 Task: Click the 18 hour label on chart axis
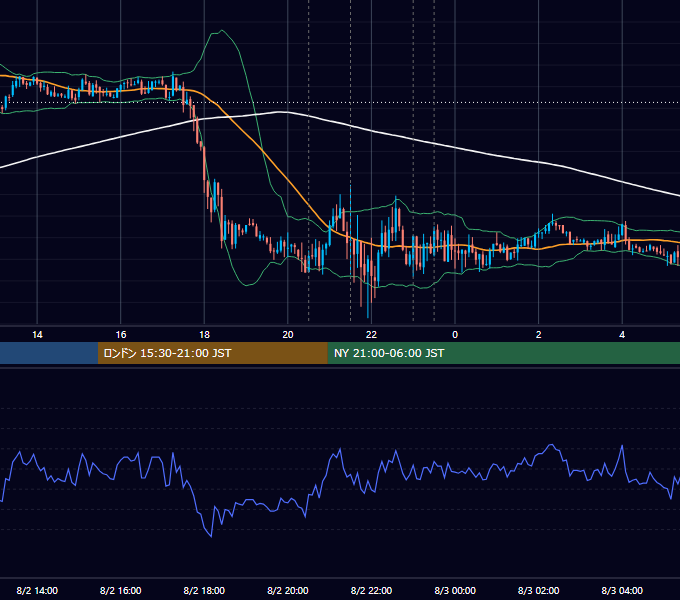coord(204,335)
